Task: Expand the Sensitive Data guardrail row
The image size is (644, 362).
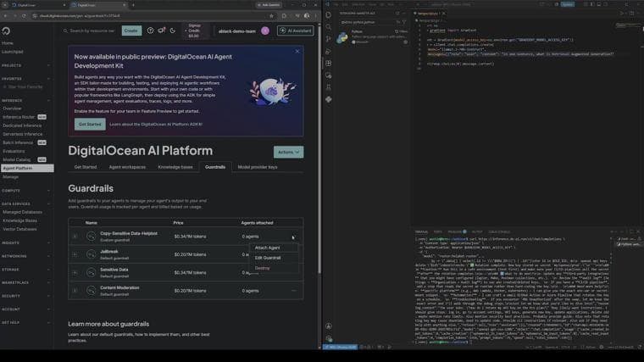Action: (x=75, y=272)
